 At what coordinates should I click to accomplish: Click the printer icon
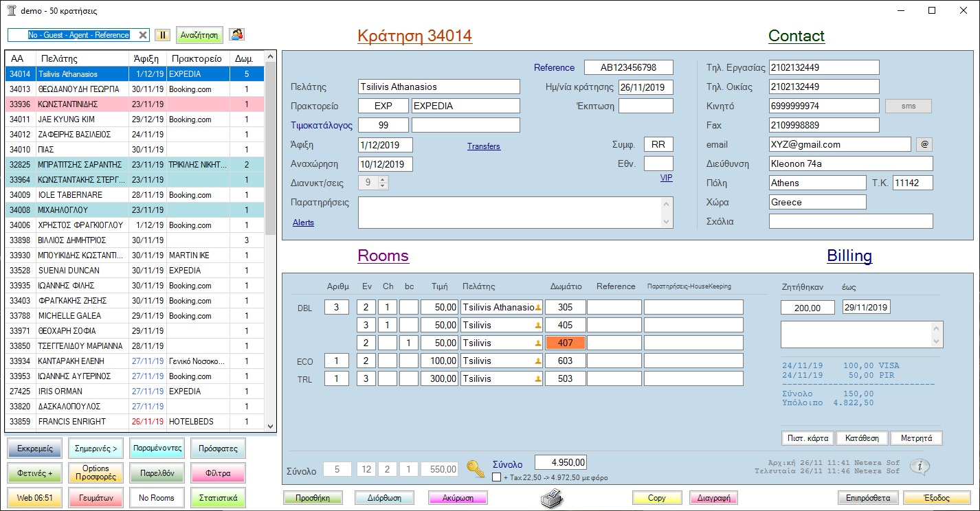click(551, 497)
